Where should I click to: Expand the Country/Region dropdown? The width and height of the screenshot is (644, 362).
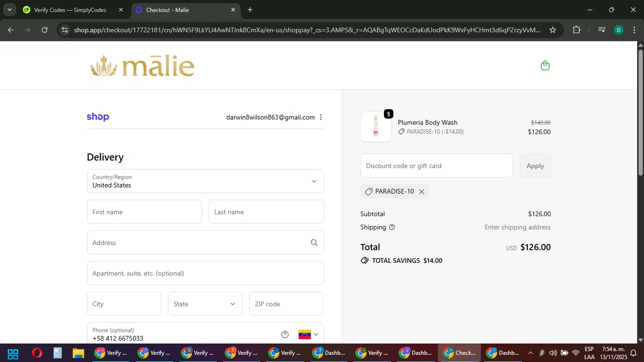[205, 181]
